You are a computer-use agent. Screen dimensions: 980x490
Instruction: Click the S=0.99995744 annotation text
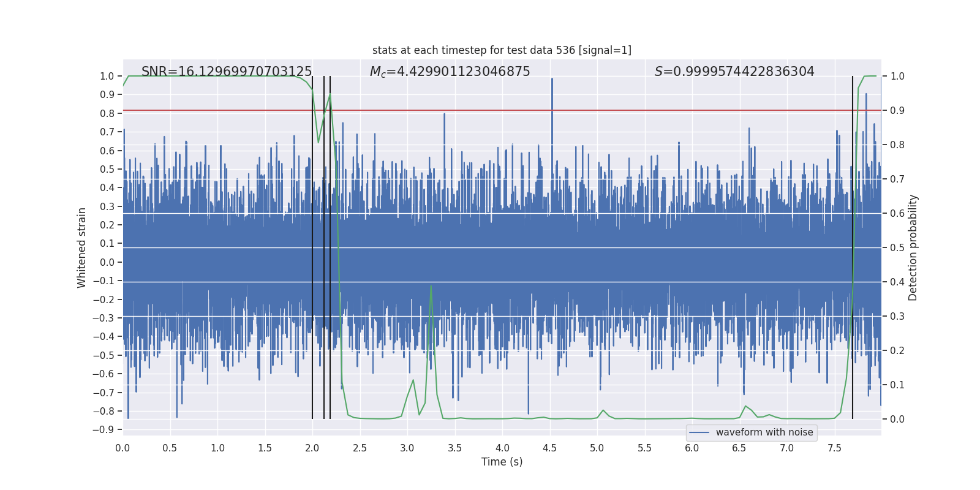(x=734, y=72)
